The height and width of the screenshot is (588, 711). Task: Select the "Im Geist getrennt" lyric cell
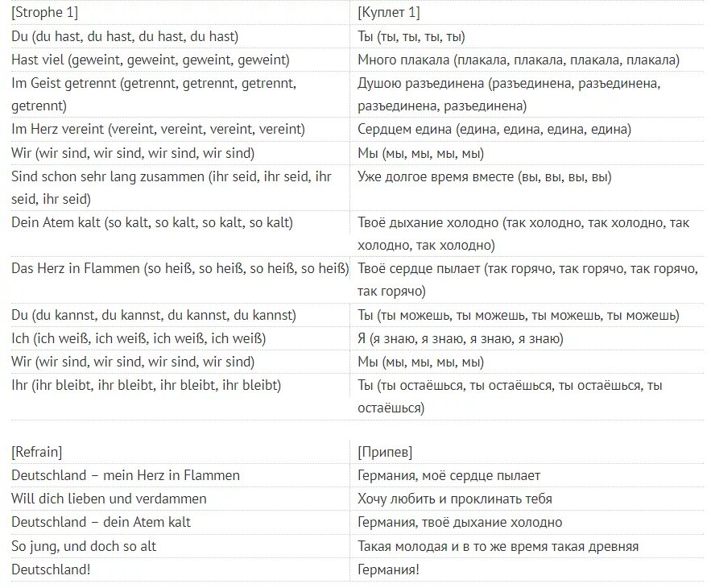(x=154, y=94)
